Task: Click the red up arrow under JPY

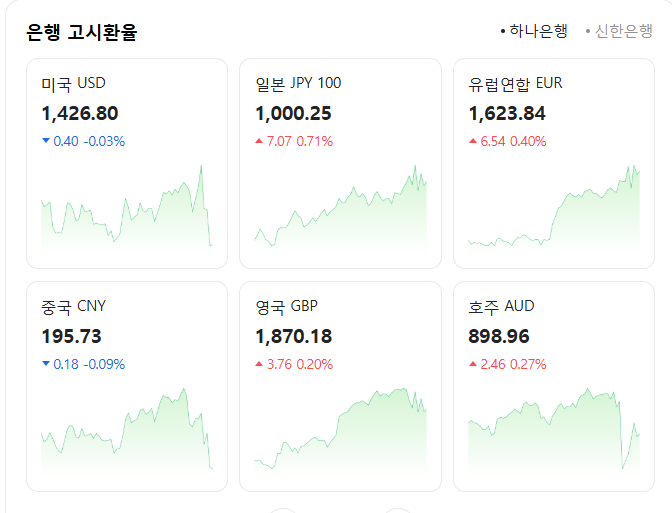Action: coord(260,141)
